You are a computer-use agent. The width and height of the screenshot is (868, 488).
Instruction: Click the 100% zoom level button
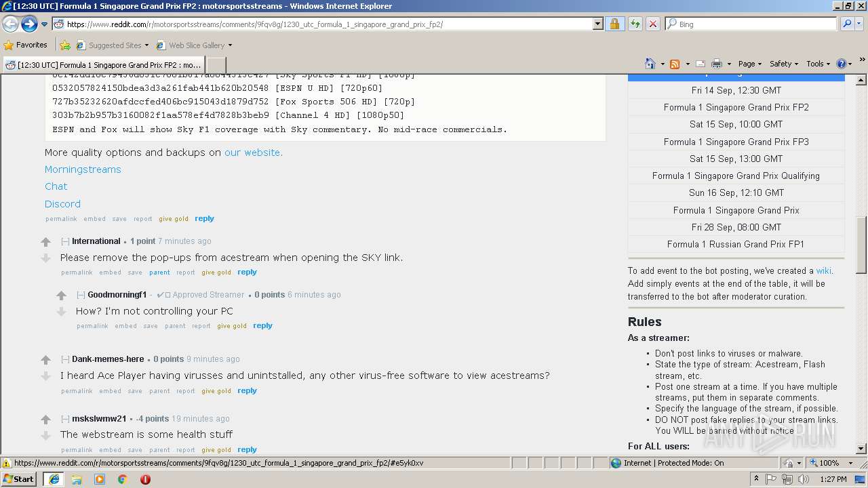coord(829,464)
